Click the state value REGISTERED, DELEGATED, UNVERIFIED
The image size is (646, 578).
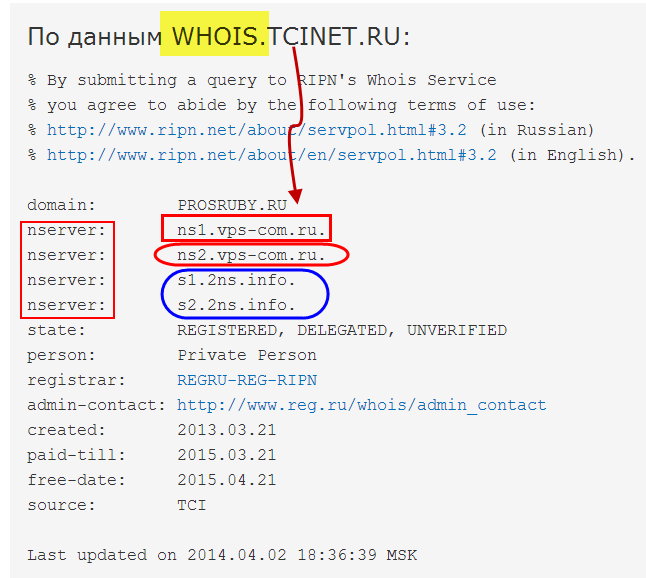click(x=342, y=330)
